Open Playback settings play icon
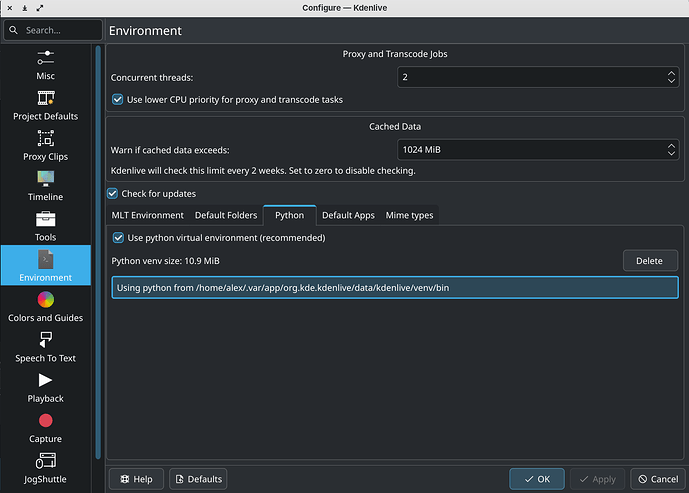Screen dimensions: 689x493 click(45, 380)
